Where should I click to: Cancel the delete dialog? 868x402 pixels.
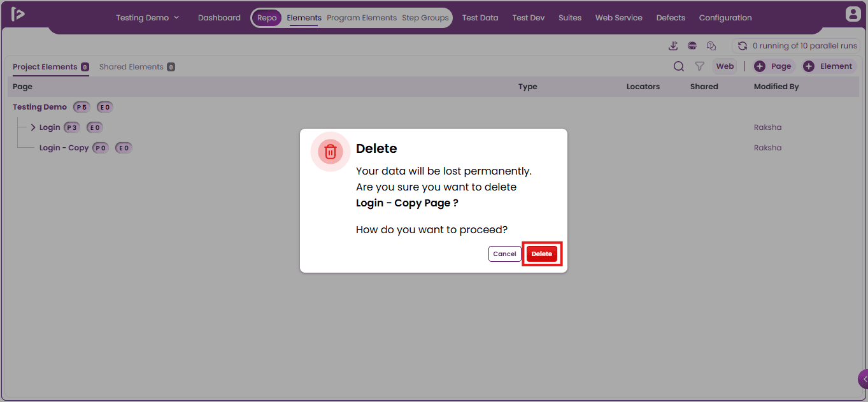(x=504, y=254)
